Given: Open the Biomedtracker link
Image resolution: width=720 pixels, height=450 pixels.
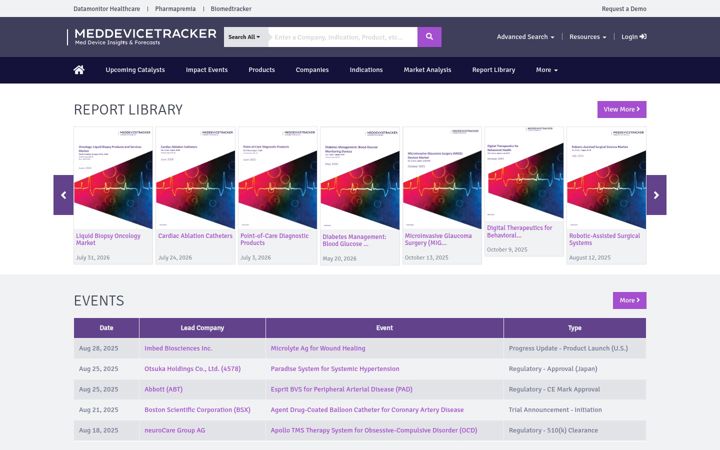Looking at the screenshot, I should click(x=231, y=9).
